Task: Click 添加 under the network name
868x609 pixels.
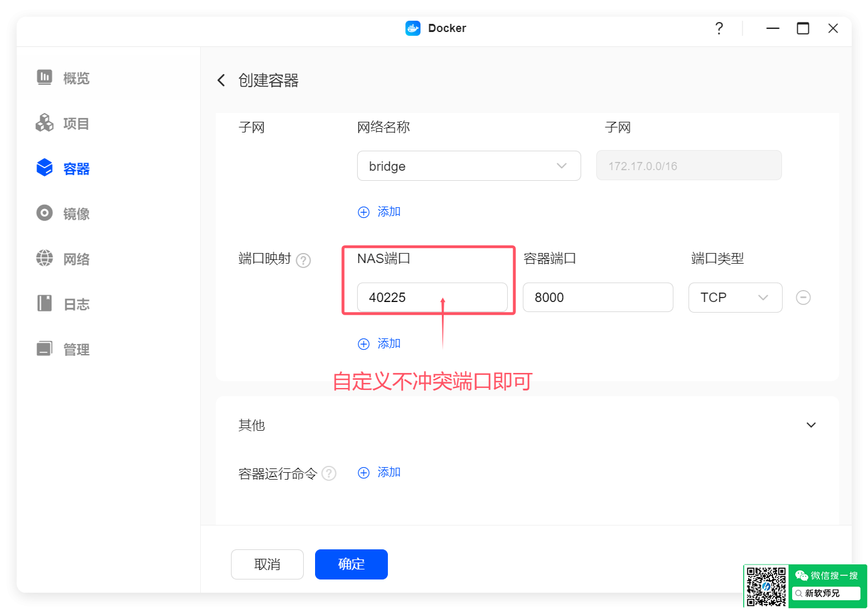Action: [x=380, y=212]
